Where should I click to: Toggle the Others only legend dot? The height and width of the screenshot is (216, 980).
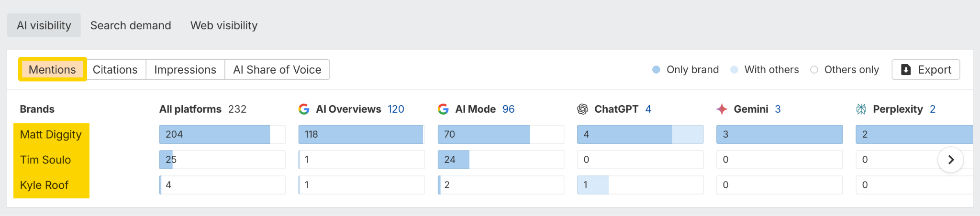[x=814, y=70]
